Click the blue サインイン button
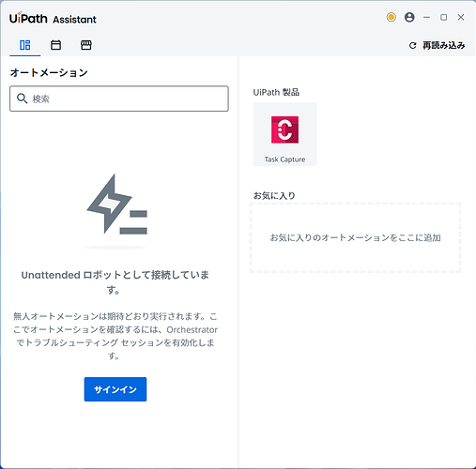Viewport: 476px width, 469px height. click(x=115, y=389)
